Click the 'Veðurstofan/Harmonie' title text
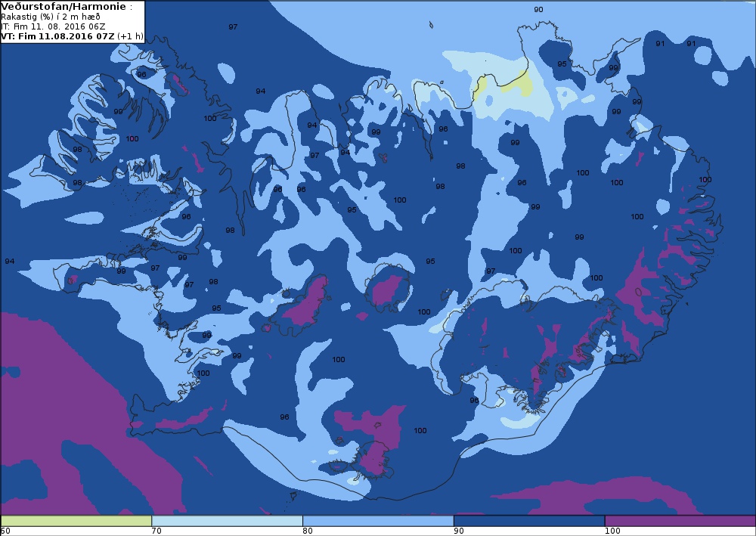Image resolution: width=756 pixels, height=536 pixels. tap(64, 7)
